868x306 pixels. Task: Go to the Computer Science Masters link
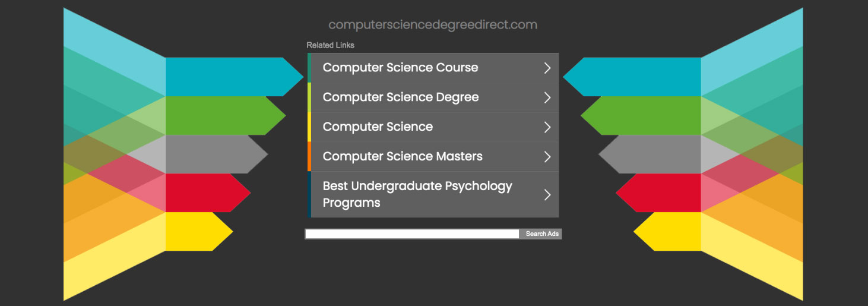(x=402, y=157)
